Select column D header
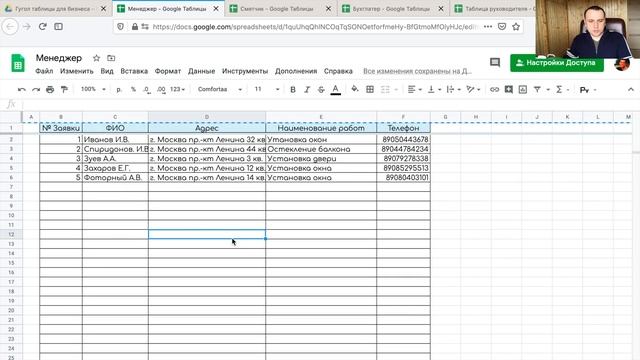The image size is (640, 360). click(x=207, y=117)
